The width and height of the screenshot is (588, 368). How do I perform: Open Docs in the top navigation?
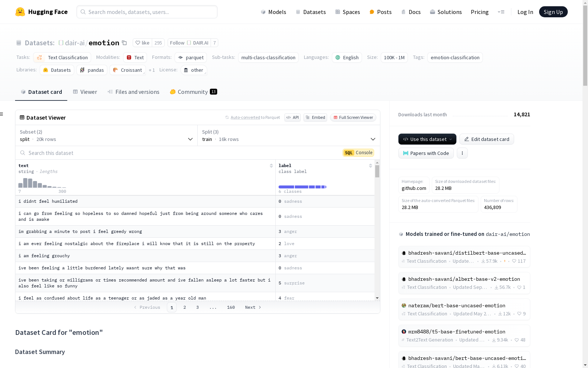[411, 12]
